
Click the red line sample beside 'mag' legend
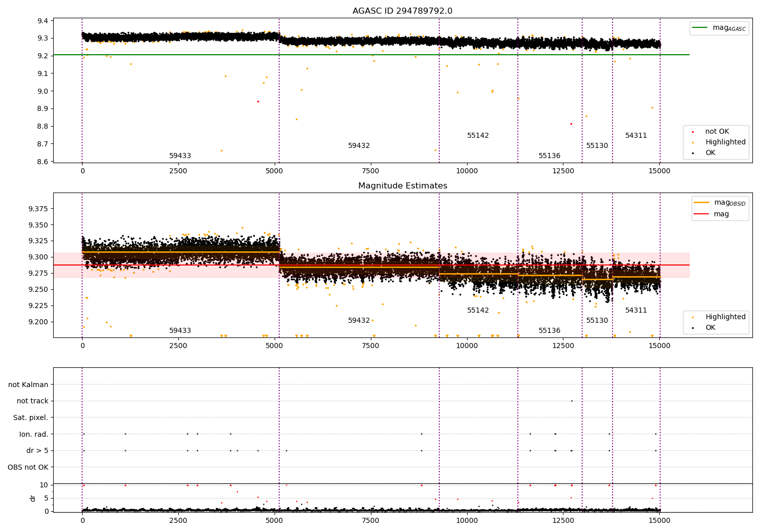pyautogui.click(x=702, y=214)
